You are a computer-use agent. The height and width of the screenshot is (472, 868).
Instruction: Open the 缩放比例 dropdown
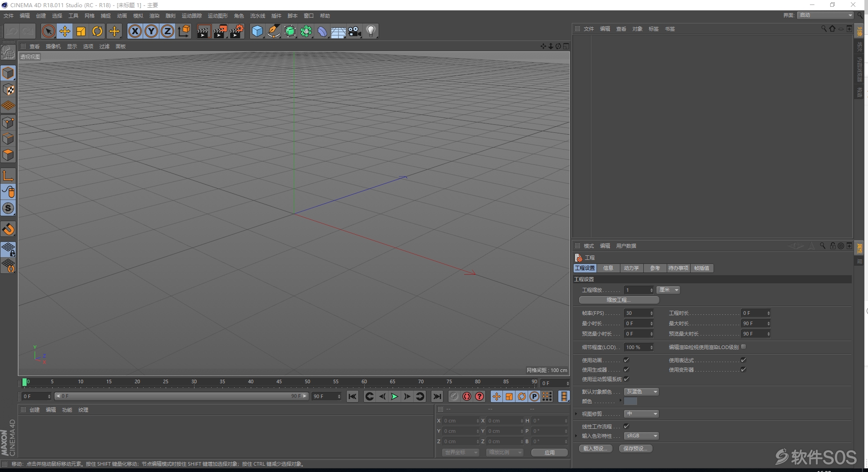click(x=505, y=453)
